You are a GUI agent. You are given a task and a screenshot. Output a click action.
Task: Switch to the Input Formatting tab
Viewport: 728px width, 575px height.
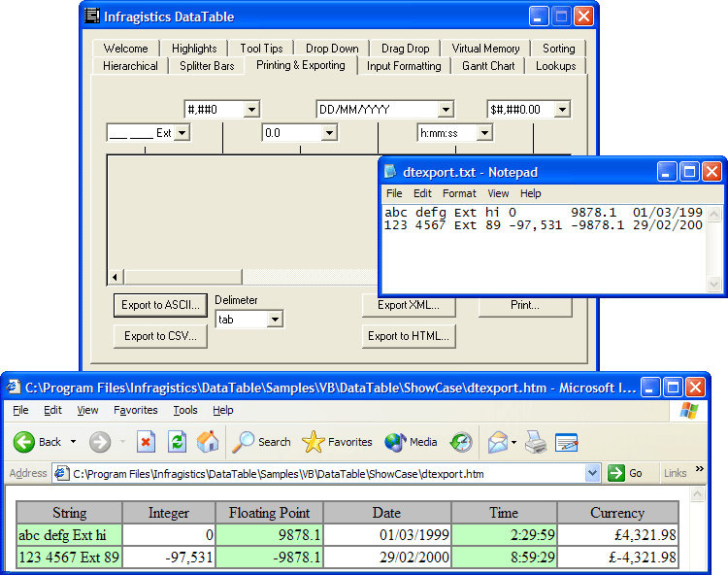coord(404,66)
